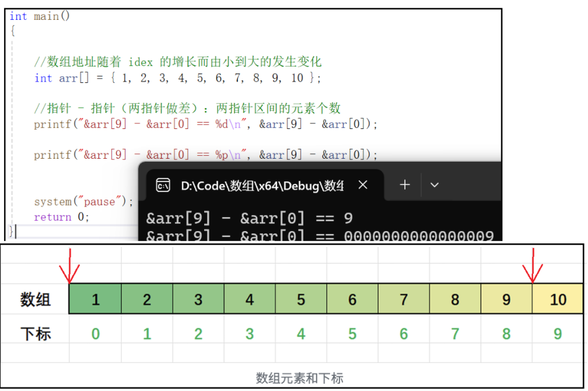Select array cell containing value 8
Viewport: 588px width, 391px height.
455,299
